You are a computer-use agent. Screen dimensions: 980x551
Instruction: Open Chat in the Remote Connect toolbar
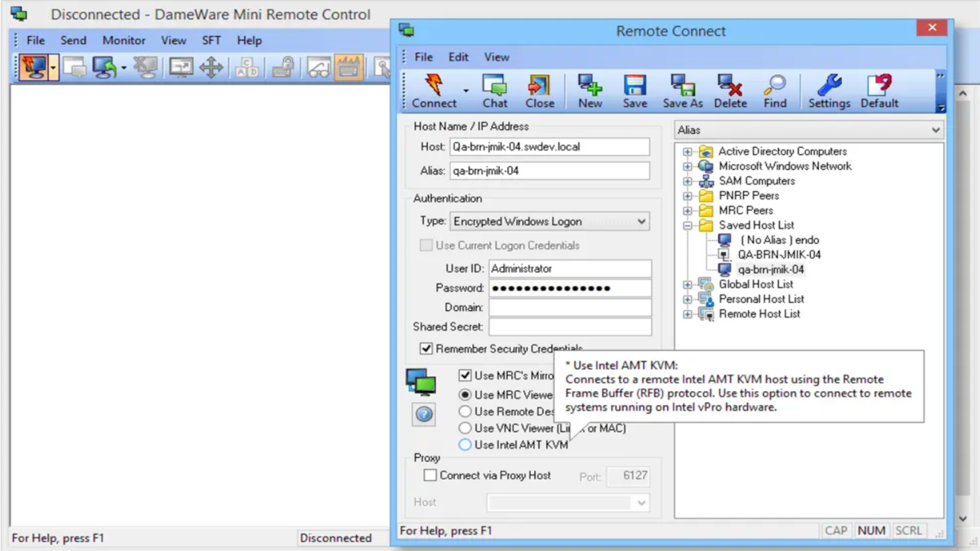coord(495,91)
